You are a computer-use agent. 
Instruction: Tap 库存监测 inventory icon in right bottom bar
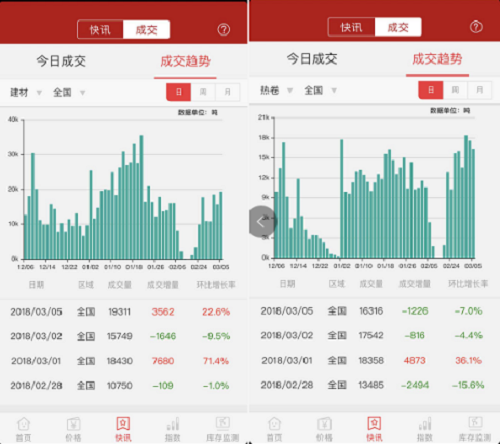(475, 429)
